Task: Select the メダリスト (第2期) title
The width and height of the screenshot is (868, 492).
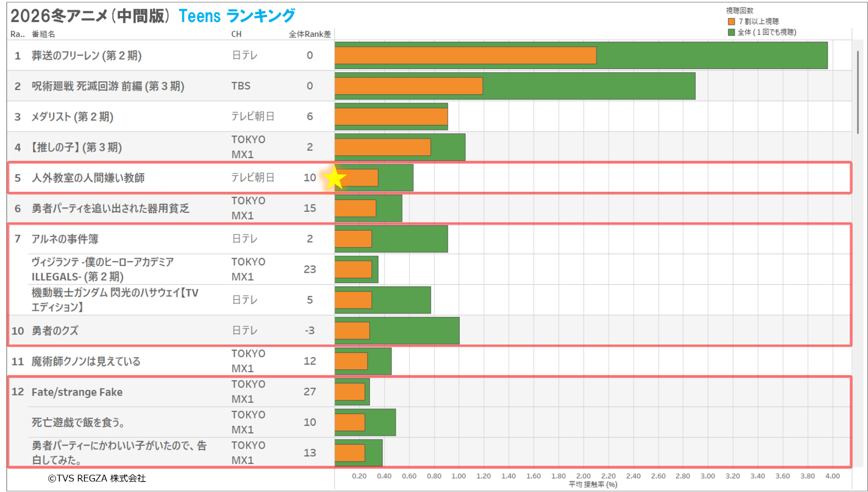Action: (x=72, y=117)
